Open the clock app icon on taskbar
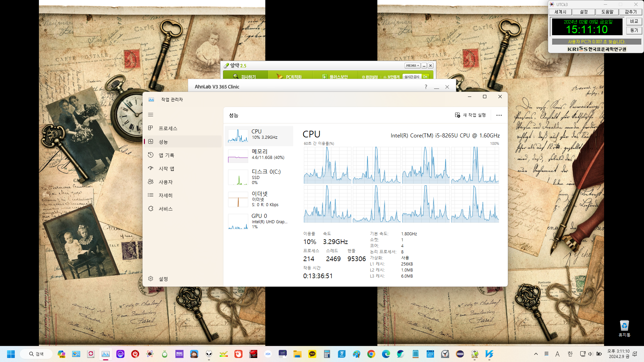The height and width of the screenshot is (362, 644). click(x=445, y=354)
